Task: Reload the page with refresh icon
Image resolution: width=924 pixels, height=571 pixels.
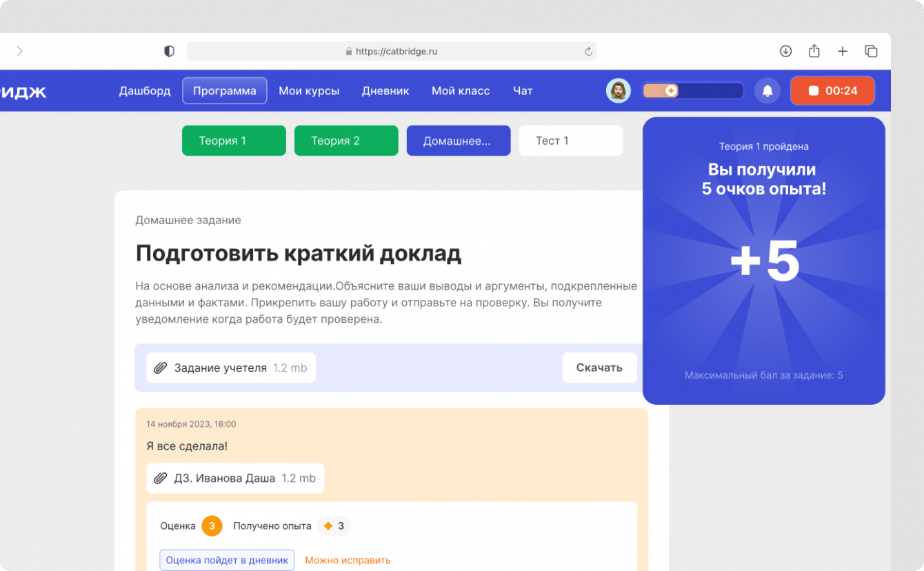Action: [x=588, y=52]
